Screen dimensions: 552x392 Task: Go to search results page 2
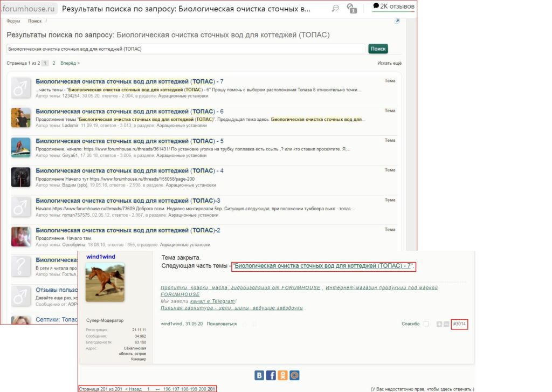[54, 63]
